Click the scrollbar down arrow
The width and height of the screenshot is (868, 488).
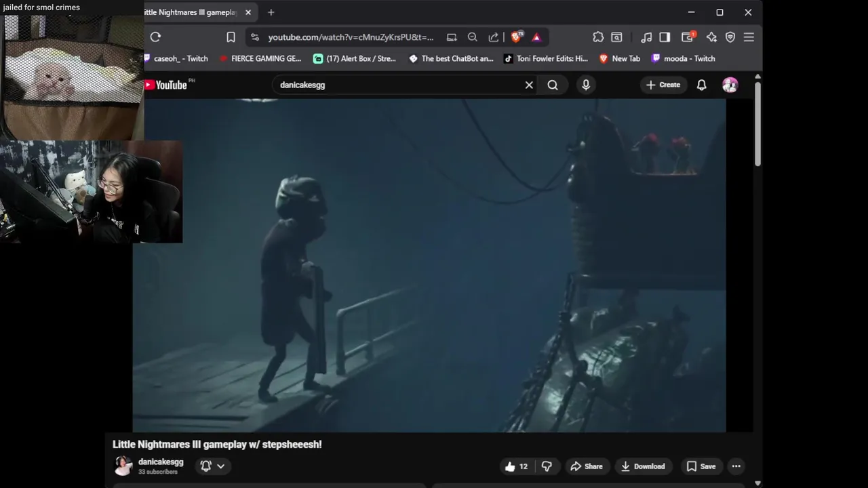click(x=757, y=483)
